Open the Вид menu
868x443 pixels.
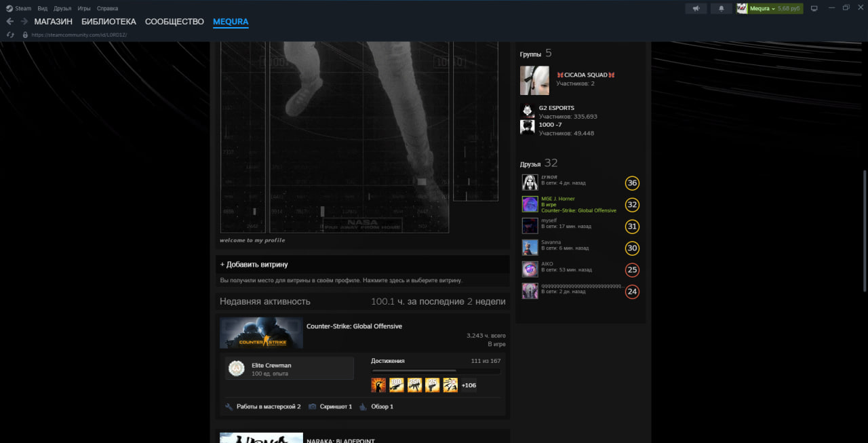(x=43, y=8)
